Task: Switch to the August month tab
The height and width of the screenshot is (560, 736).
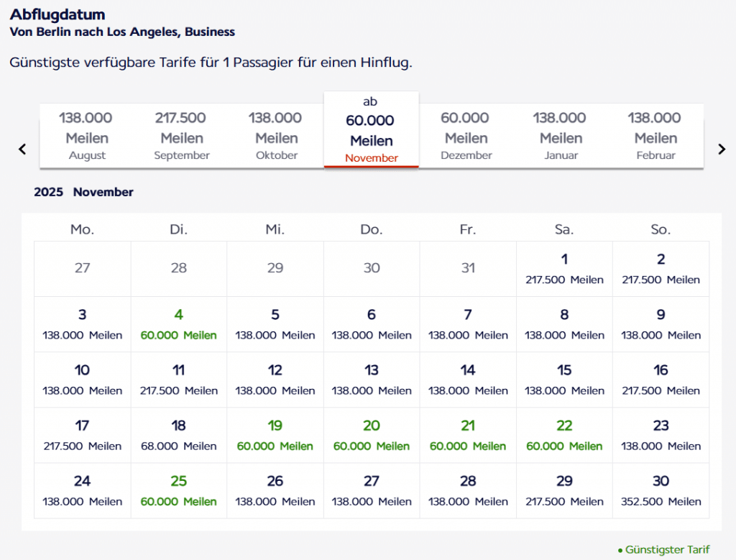Action: click(x=87, y=136)
